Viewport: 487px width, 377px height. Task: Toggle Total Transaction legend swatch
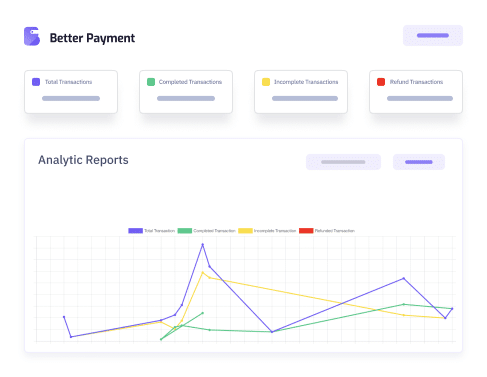point(135,231)
